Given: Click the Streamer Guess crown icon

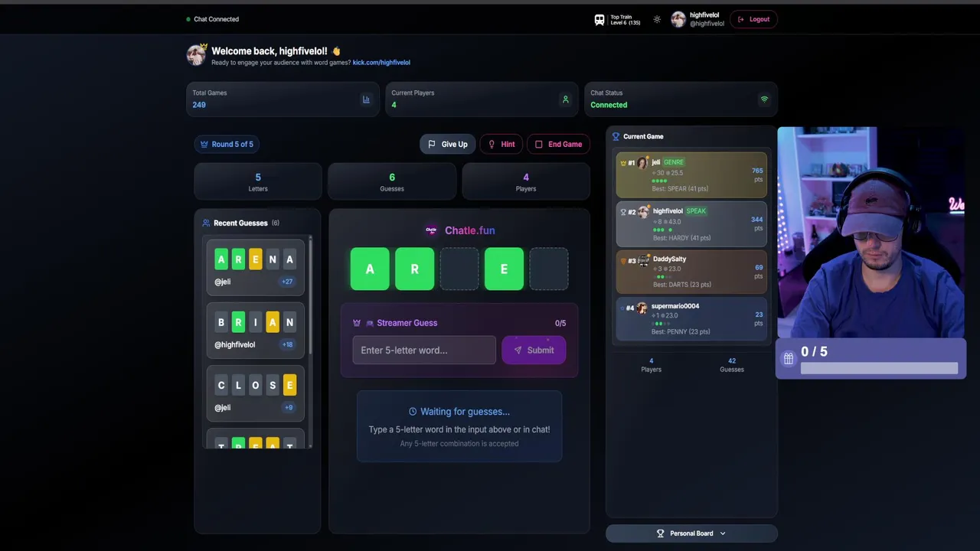Looking at the screenshot, I should coord(357,323).
